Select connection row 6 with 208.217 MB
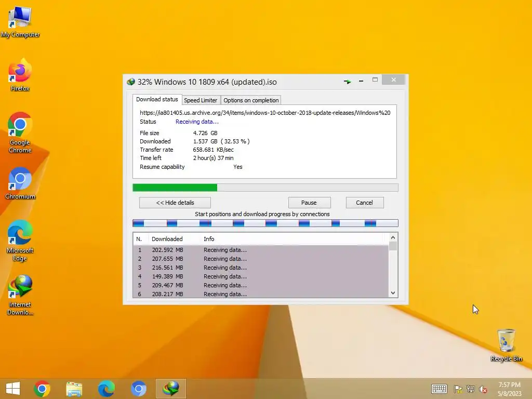Viewport: 532px width, 399px height. coord(261,294)
